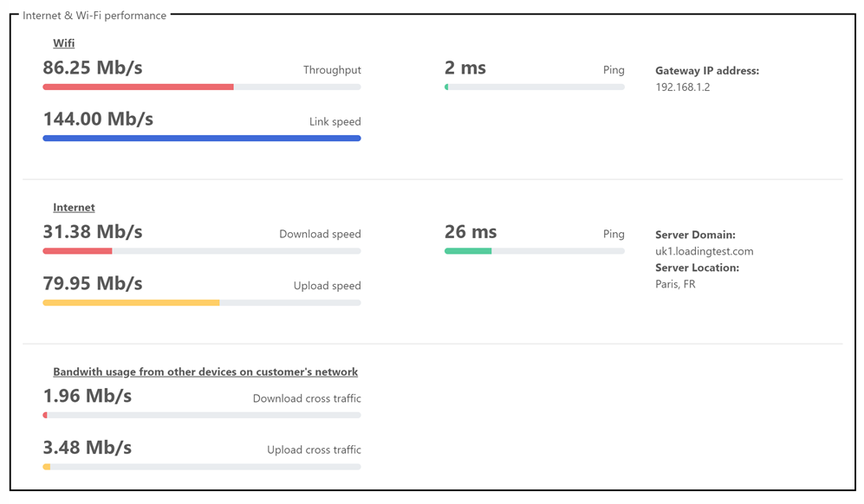Click the gateway IP 192.168.1.2
Viewport: 864px width, 504px height.
[x=683, y=87]
